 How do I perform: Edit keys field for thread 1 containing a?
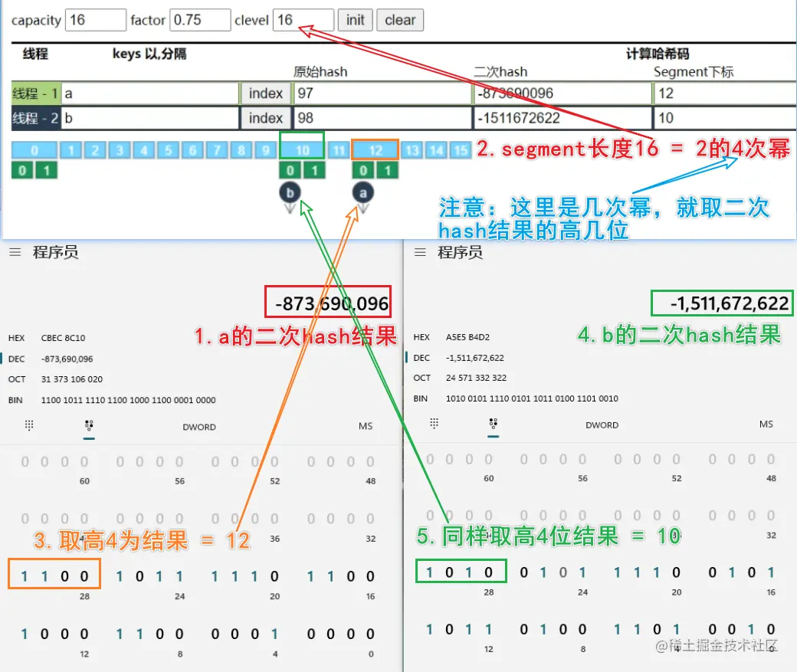click(150, 93)
